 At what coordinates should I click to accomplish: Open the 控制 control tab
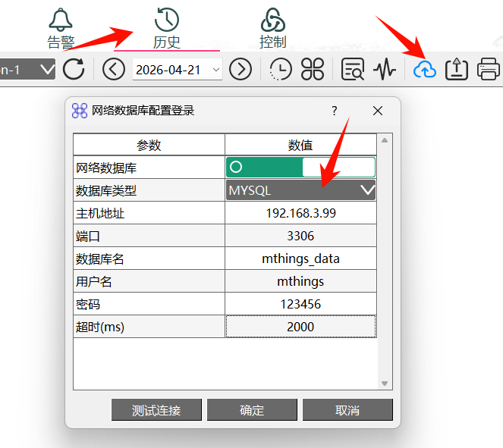click(273, 29)
